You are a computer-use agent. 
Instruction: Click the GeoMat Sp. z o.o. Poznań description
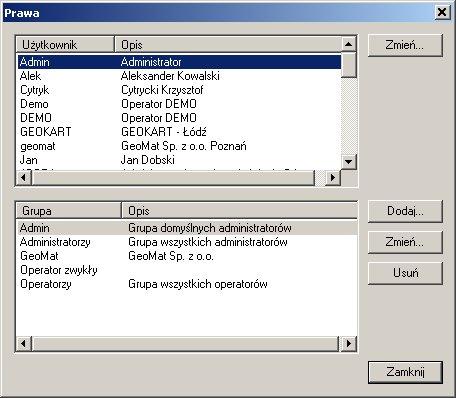click(184, 146)
